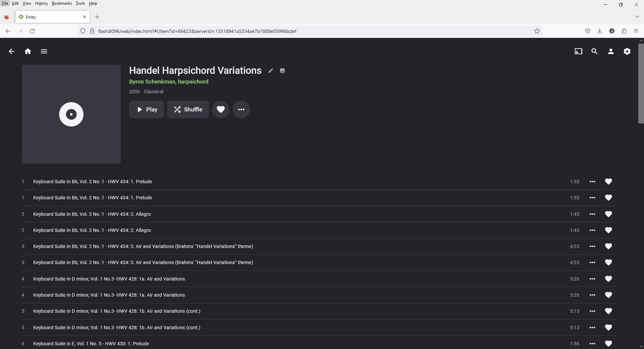Open the Bookmarks menu
Screen dimensions: 644x349
pos(62,3)
